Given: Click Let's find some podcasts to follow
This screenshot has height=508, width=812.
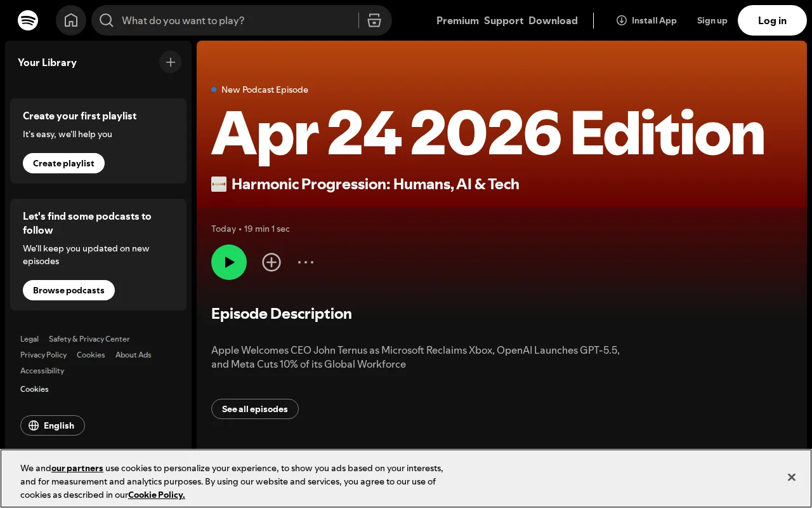Looking at the screenshot, I should (x=87, y=223).
